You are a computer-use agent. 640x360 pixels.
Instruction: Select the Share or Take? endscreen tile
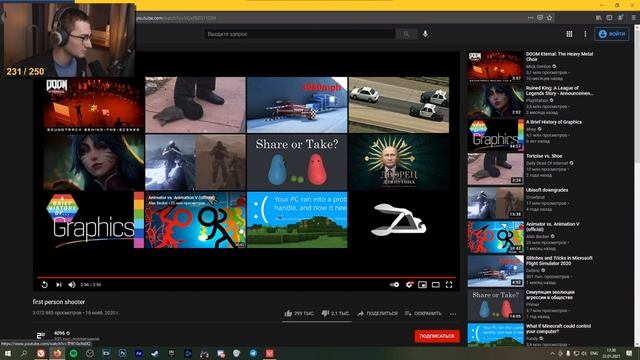tap(297, 162)
